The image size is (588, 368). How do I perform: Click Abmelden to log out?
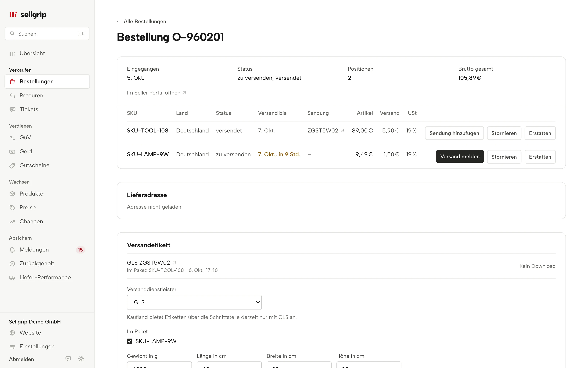point(21,359)
